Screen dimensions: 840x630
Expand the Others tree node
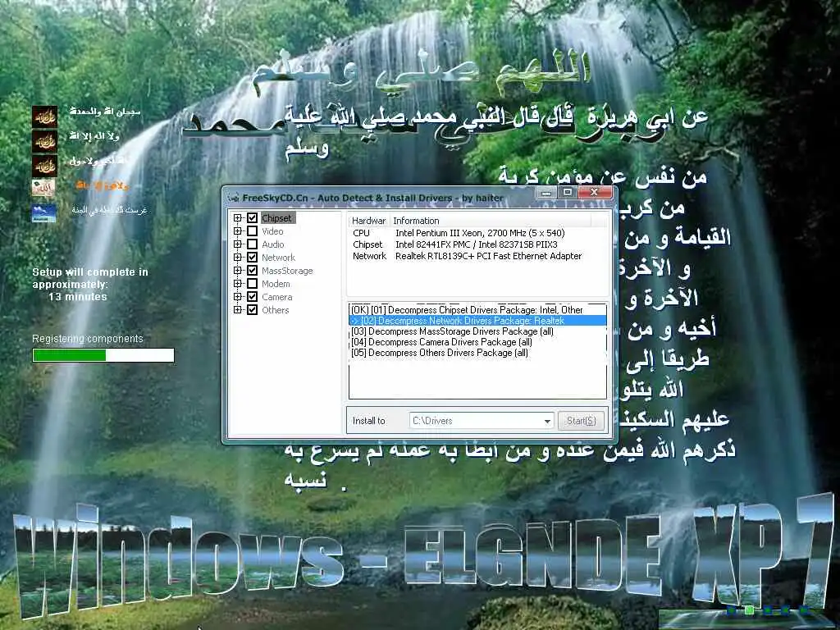(x=237, y=309)
